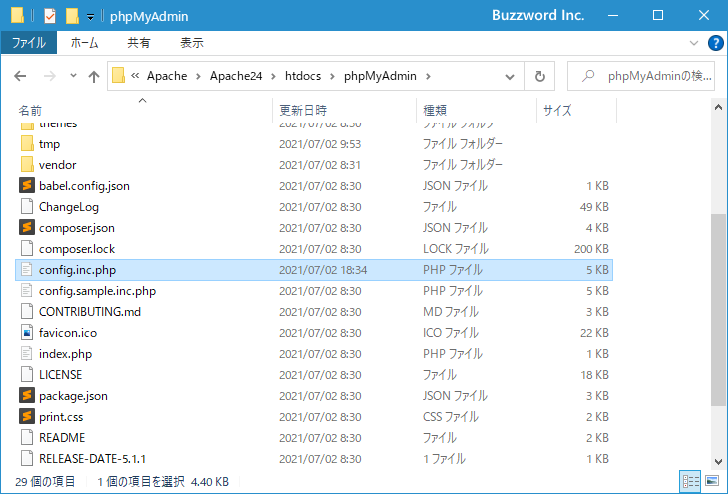The height and width of the screenshot is (494, 728).
Task: Select the print.css file icon
Action: tap(27, 416)
